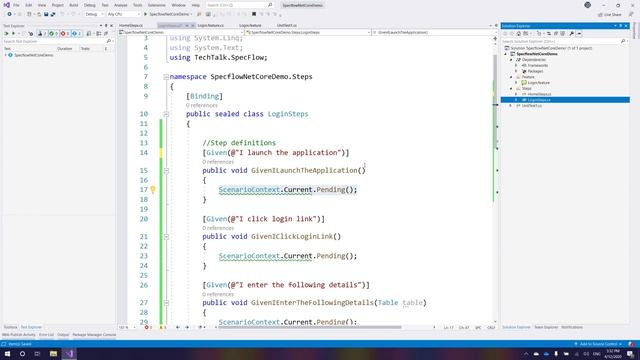
Task: Click the Save toolbar icon
Action: [x=46, y=14]
